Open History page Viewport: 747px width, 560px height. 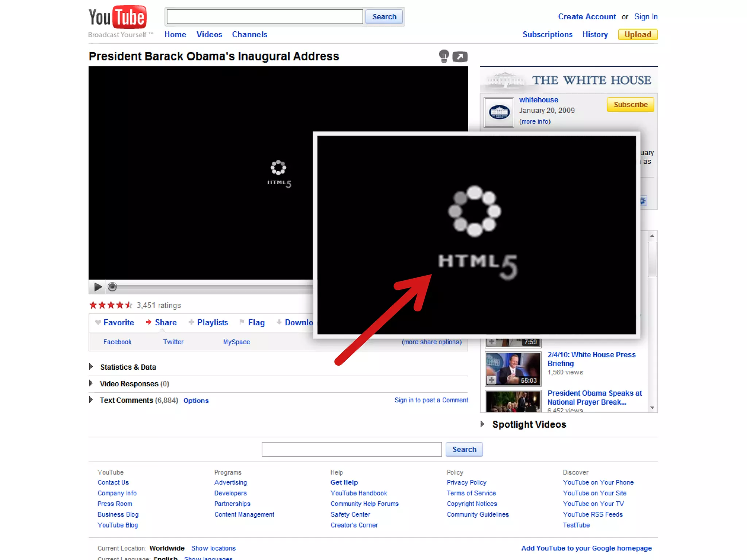[595, 34]
